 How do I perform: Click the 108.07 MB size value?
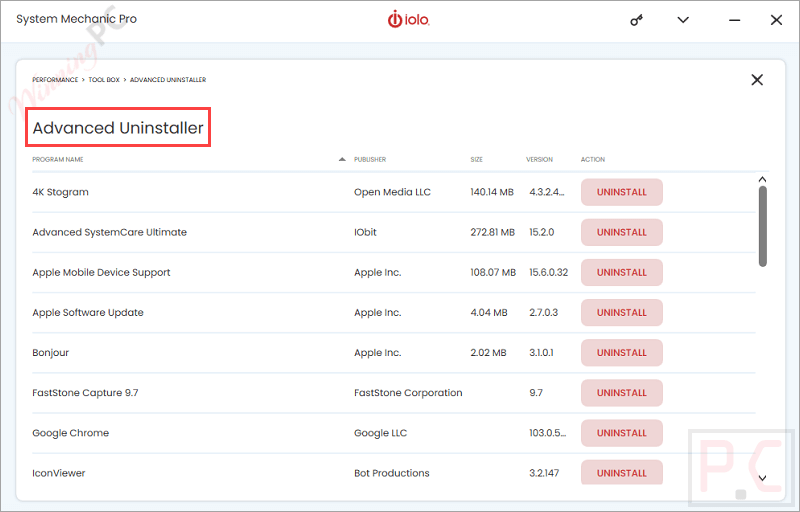[x=493, y=272]
